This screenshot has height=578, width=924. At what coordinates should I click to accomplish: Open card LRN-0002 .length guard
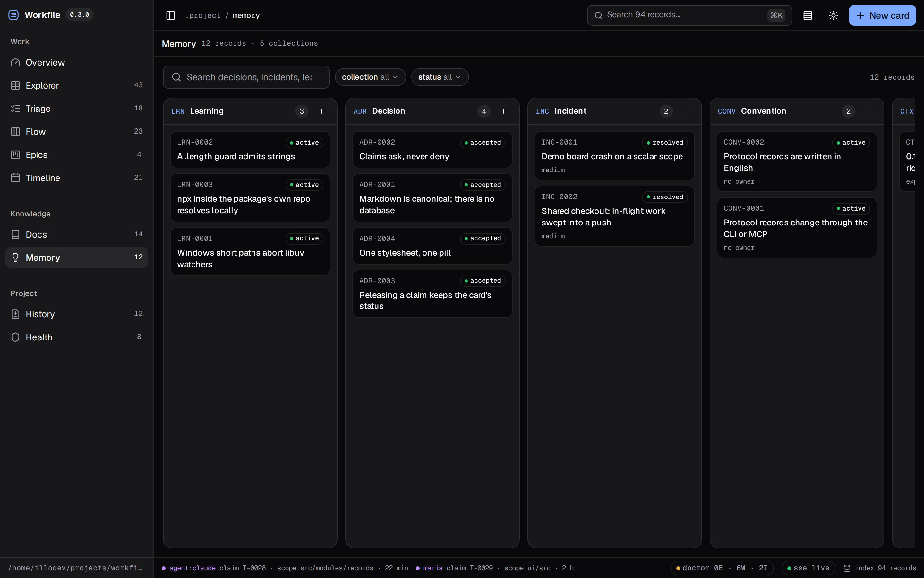click(x=250, y=149)
